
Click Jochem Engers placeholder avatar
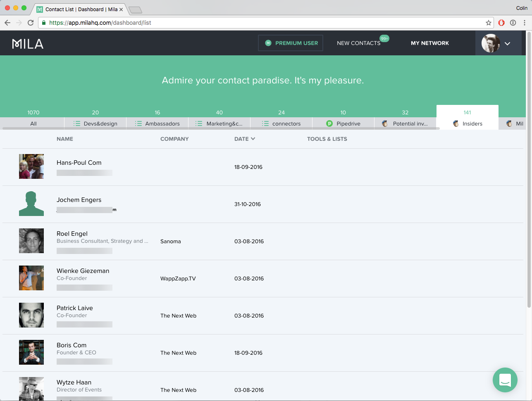31,204
